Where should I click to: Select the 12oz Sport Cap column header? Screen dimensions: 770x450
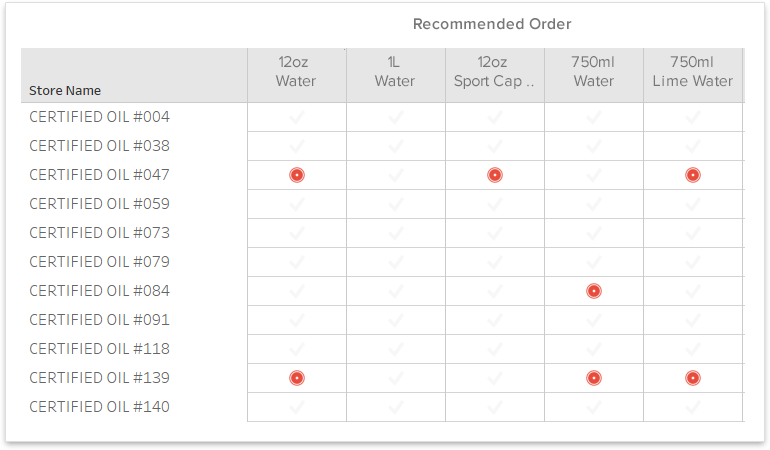click(x=495, y=71)
